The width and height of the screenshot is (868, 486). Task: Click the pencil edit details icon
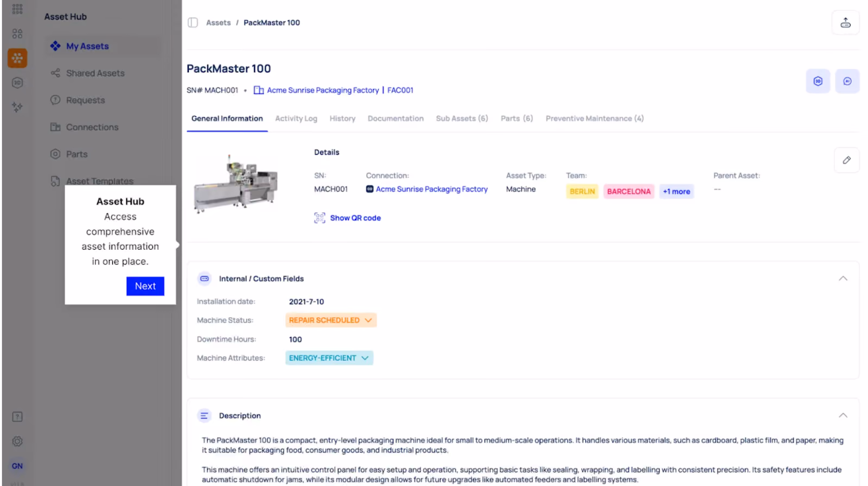pyautogui.click(x=846, y=160)
